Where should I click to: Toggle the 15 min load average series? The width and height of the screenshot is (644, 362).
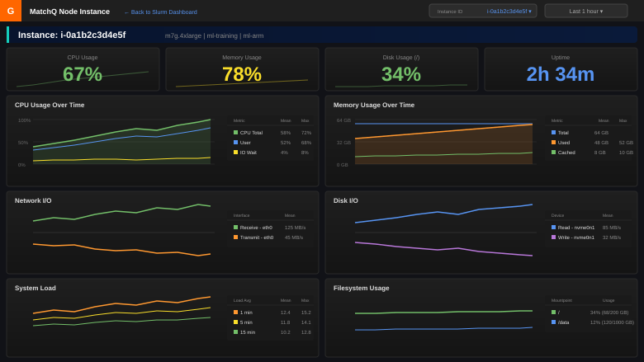(246, 331)
